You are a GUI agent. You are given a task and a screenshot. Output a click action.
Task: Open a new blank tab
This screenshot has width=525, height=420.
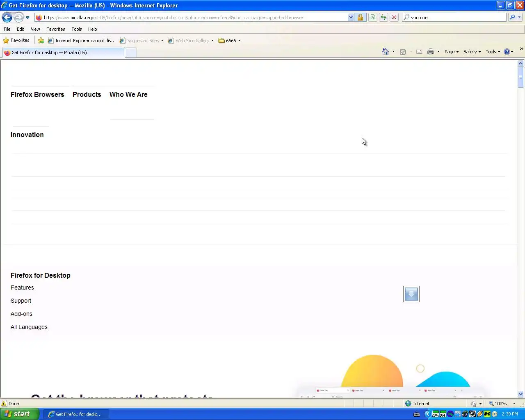click(x=131, y=53)
